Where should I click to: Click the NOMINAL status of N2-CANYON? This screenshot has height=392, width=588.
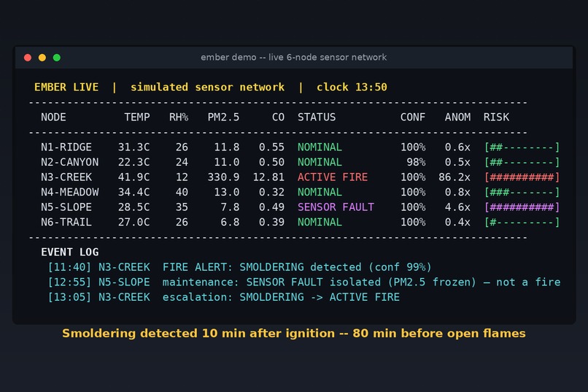click(320, 162)
